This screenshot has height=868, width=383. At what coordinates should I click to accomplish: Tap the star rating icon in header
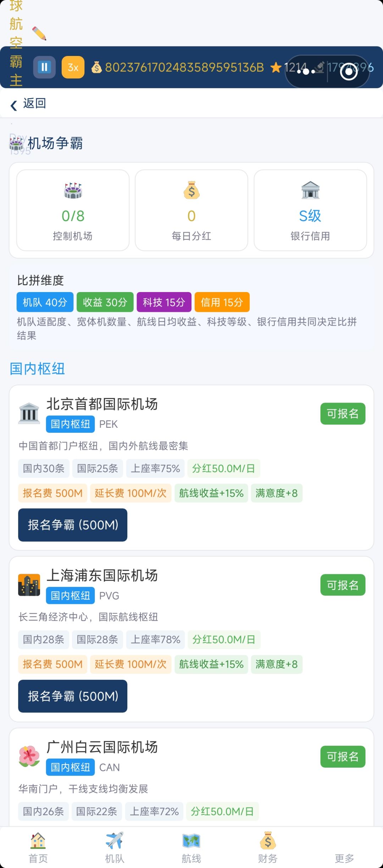[x=276, y=67]
